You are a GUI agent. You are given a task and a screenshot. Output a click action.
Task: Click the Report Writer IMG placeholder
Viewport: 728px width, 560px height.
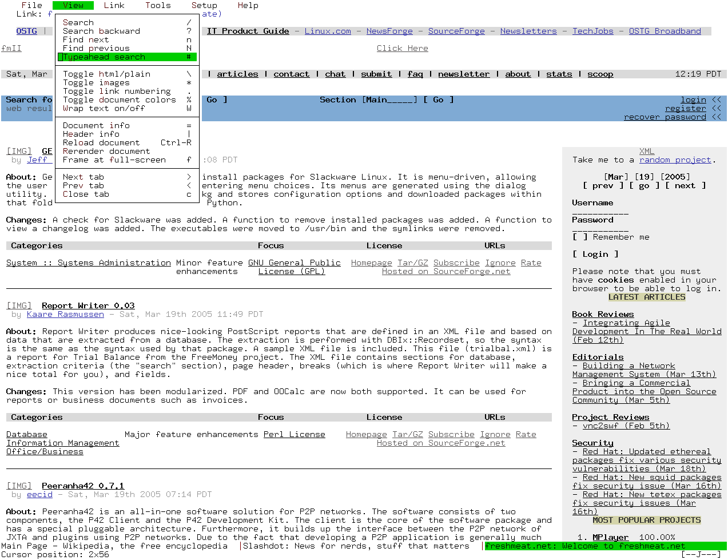coord(19,306)
